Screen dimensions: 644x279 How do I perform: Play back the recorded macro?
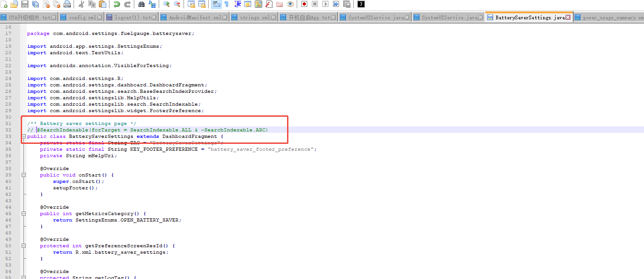325,4
